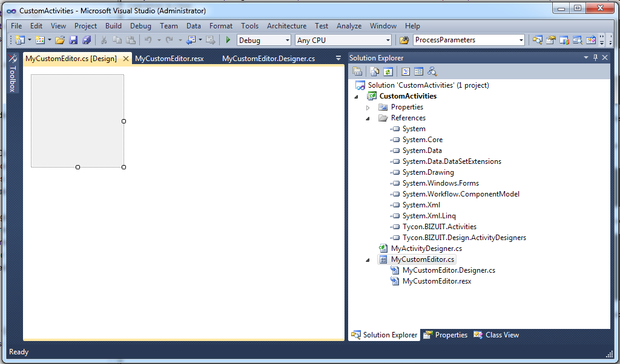Switch to the MyCustomEditor.resx tab
The width and height of the screenshot is (620, 364).
pos(170,59)
